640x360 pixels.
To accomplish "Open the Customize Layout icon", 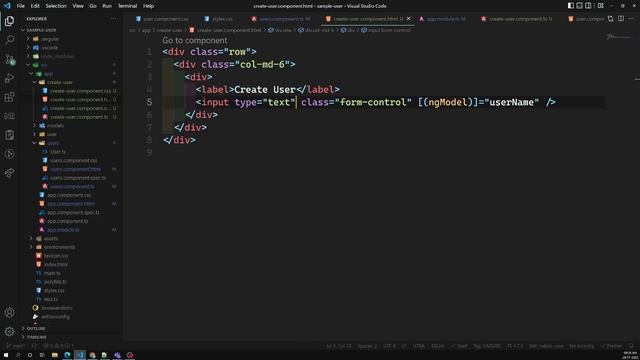I will point(600,6).
